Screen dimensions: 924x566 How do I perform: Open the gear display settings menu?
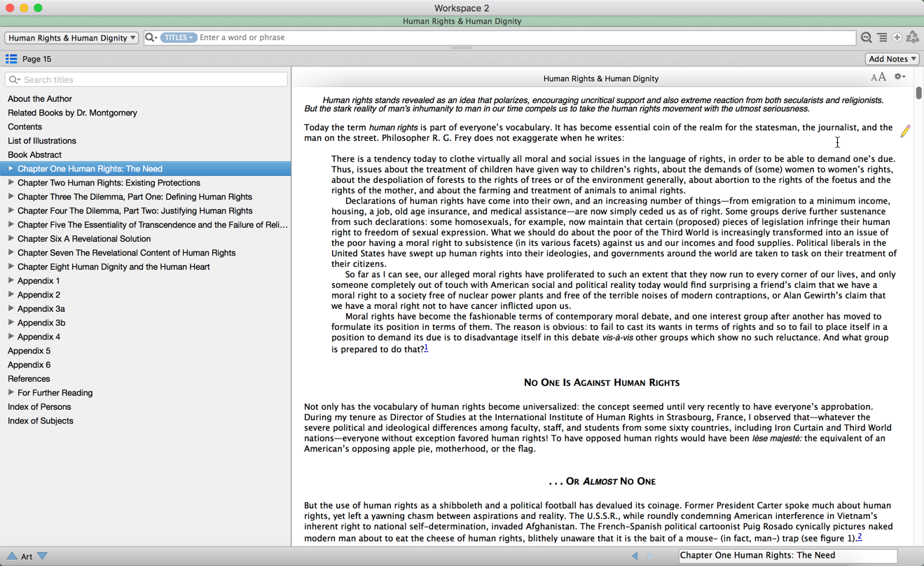[x=900, y=77]
